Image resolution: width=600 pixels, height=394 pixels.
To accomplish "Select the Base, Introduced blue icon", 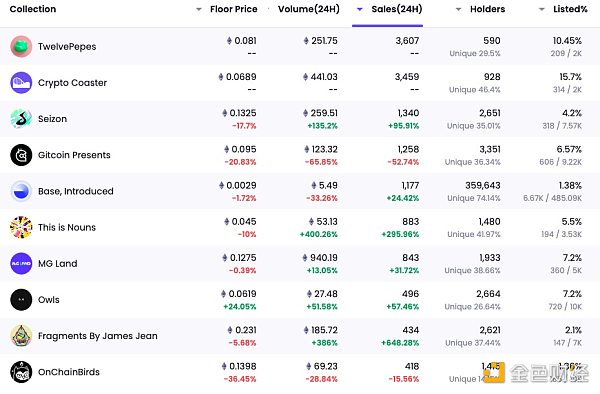I will pyautogui.click(x=21, y=191).
